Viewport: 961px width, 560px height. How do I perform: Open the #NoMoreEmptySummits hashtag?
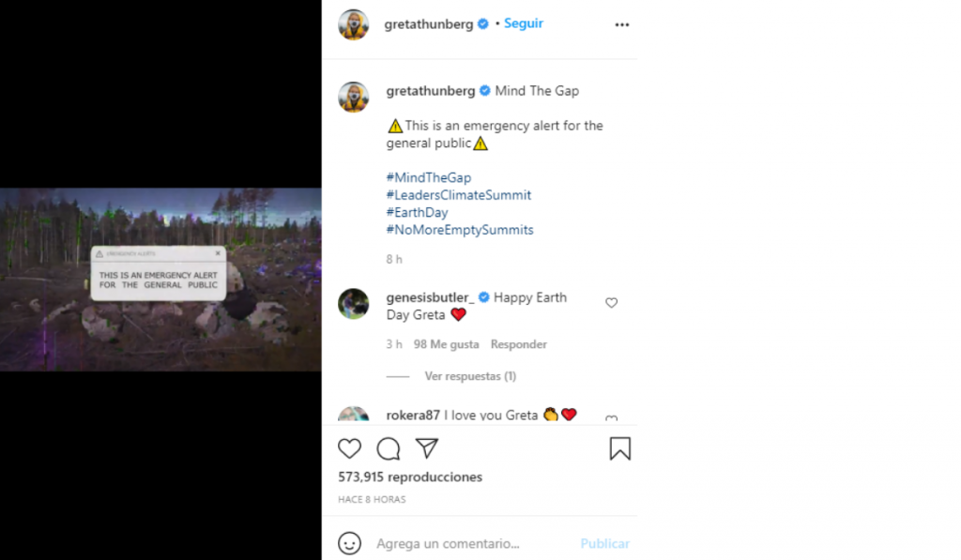[x=460, y=230]
